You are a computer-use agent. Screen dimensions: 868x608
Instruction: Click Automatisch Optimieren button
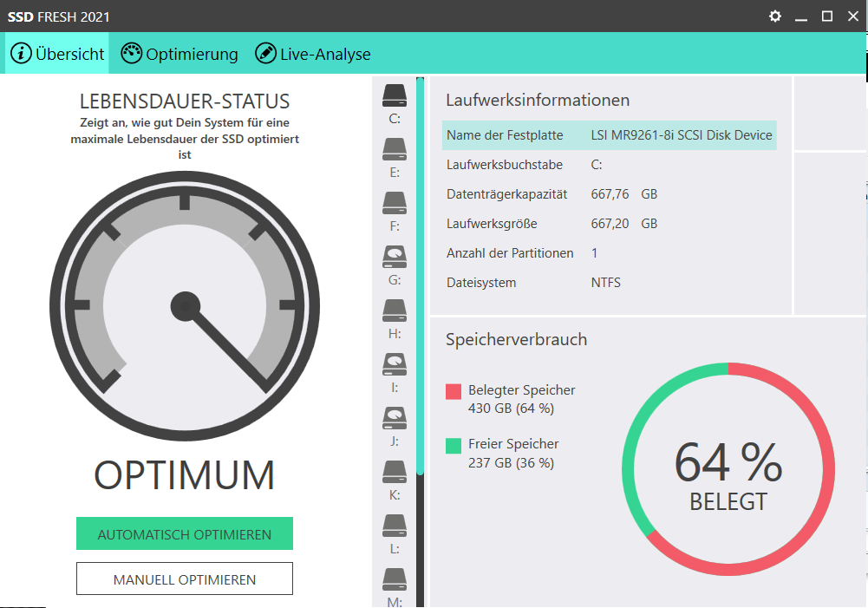pos(185,534)
